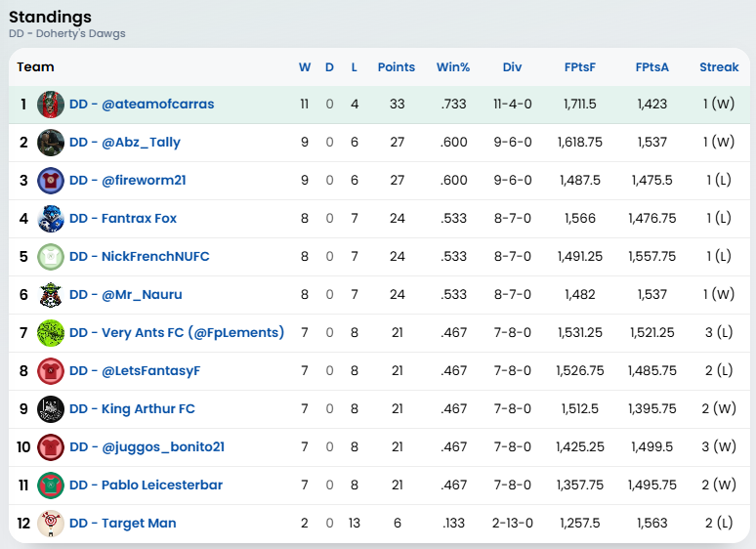Screen dimensions: 756x549
Task: Open the DD - Target Man team link
Action: [x=123, y=523]
